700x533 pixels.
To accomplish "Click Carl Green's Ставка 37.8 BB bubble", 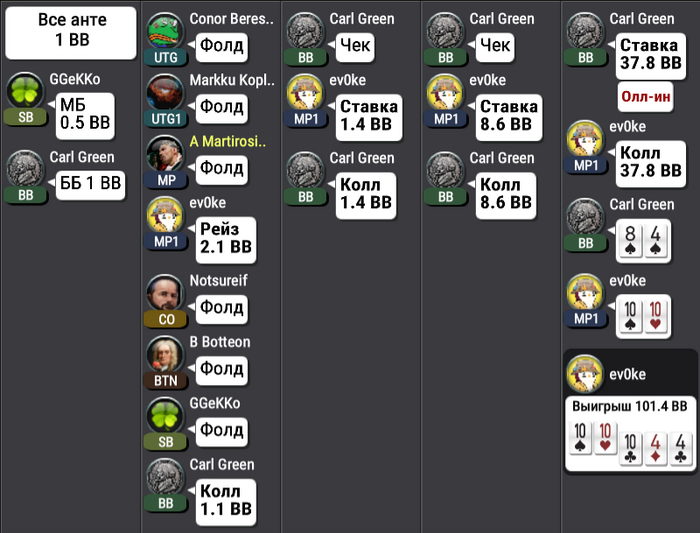I will 651,56.
